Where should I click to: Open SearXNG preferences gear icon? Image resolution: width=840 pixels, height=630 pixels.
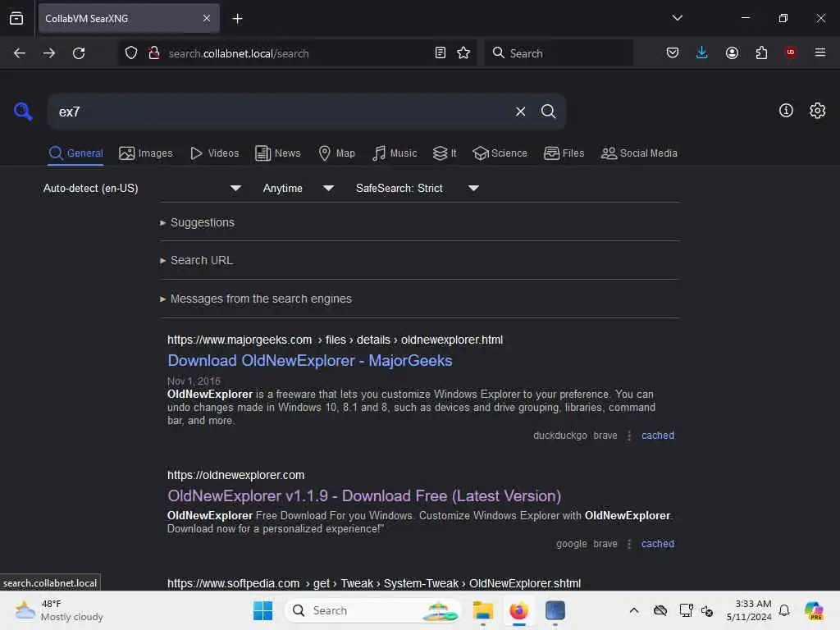coord(817,111)
